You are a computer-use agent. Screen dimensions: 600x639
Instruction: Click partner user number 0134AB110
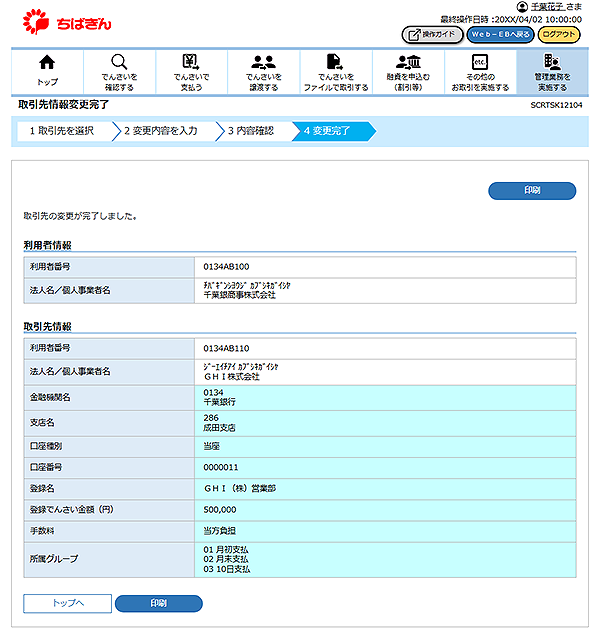click(x=226, y=348)
